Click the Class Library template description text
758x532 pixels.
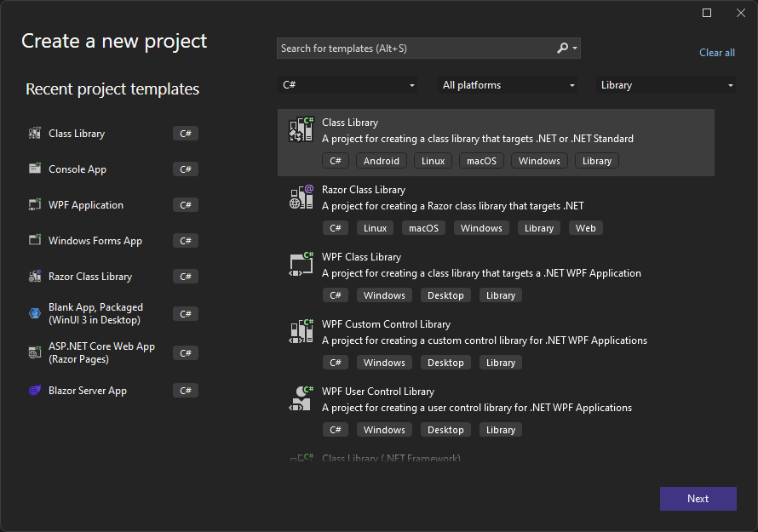(x=478, y=139)
